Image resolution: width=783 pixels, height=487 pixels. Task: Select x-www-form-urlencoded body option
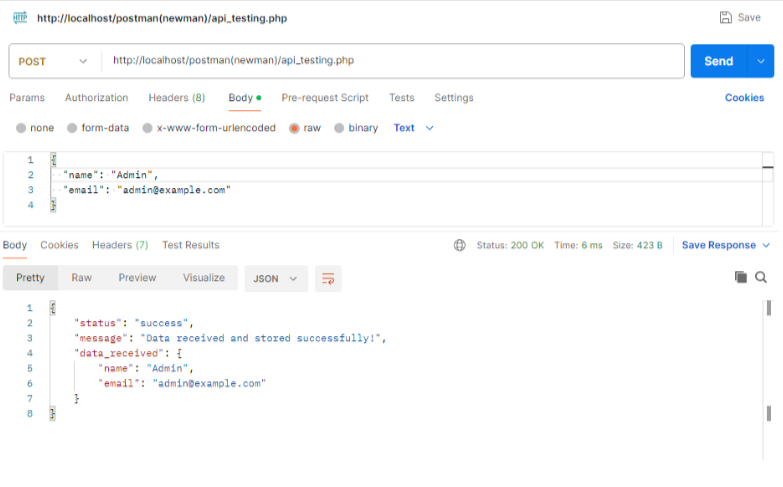click(148, 128)
